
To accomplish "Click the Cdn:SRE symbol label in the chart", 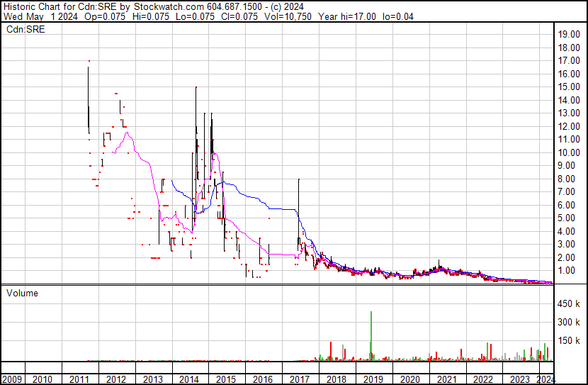I will point(26,29).
